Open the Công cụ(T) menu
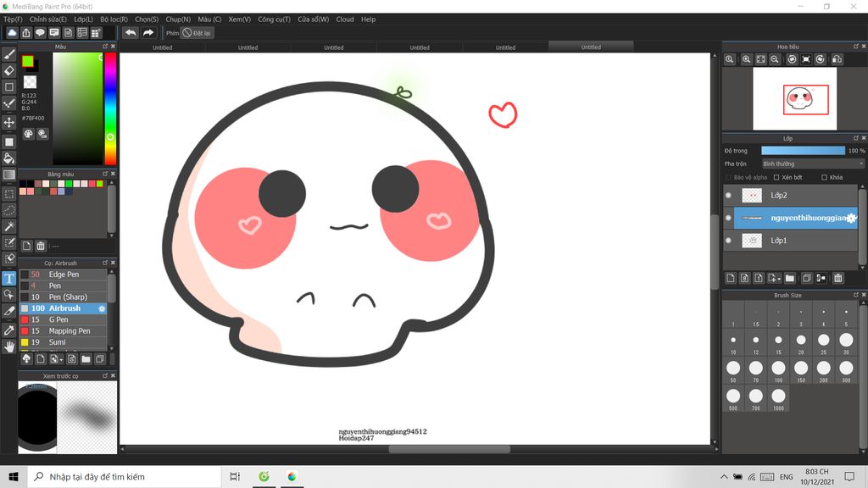Screen dimensions: 868x488 coord(274,19)
